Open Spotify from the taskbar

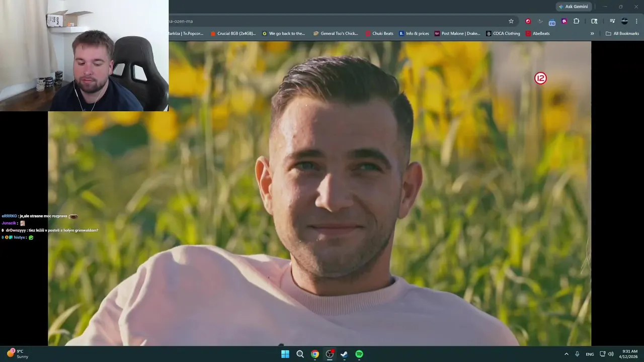click(359, 354)
